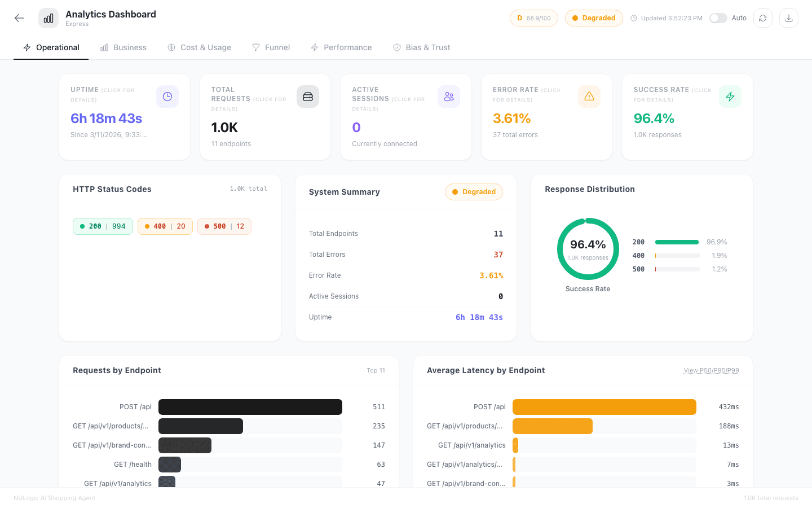Viewport: 812px width, 508px height.
Task: Click the Active Sessions users icon
Action: click(x=449, y=97)
